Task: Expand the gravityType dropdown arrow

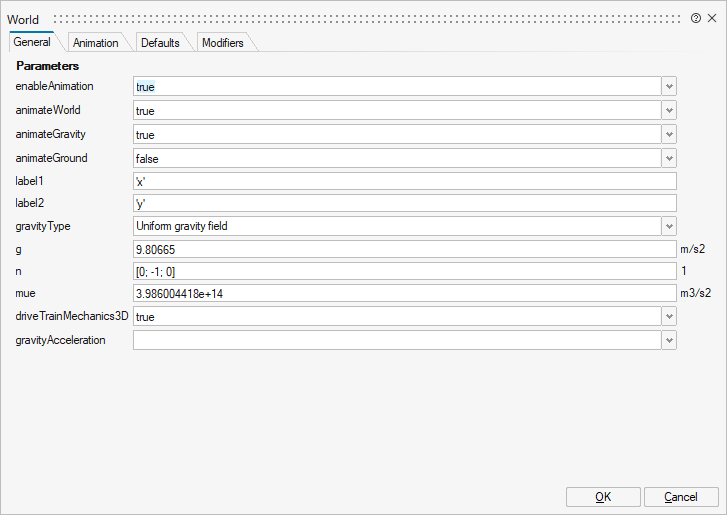Action: (669, 226)
